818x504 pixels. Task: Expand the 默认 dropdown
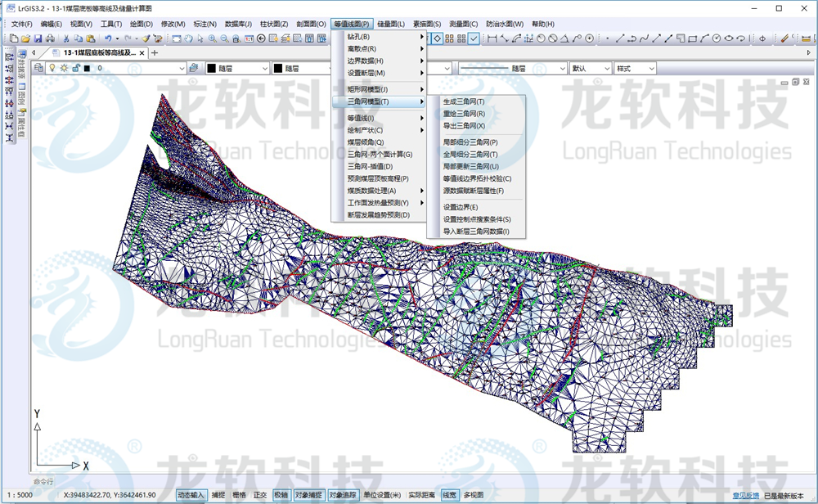click(x=590, y=69)
